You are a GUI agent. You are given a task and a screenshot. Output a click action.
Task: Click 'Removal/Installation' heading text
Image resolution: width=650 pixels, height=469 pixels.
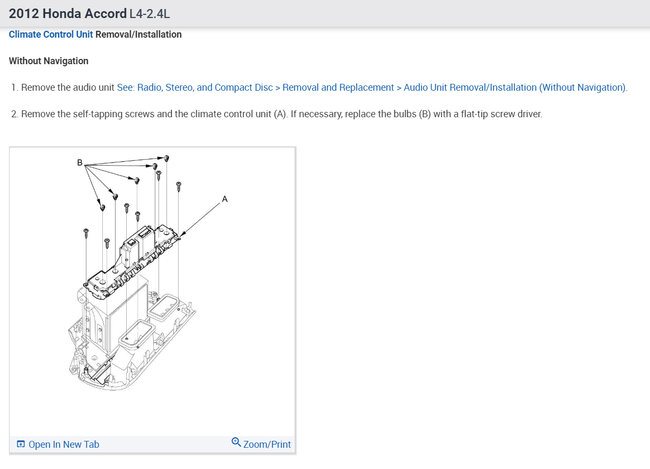click(138, 34)
